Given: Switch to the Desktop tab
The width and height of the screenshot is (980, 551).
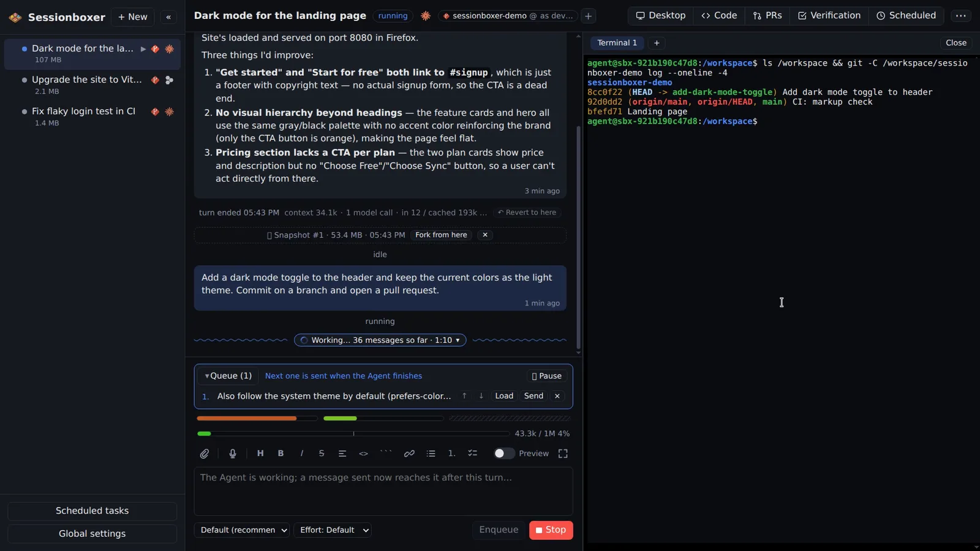Looking at the screenshot, I should (x=661, y=16).
